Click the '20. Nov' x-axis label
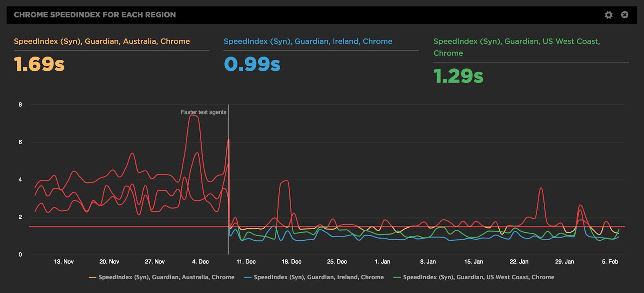 [109, 262]
